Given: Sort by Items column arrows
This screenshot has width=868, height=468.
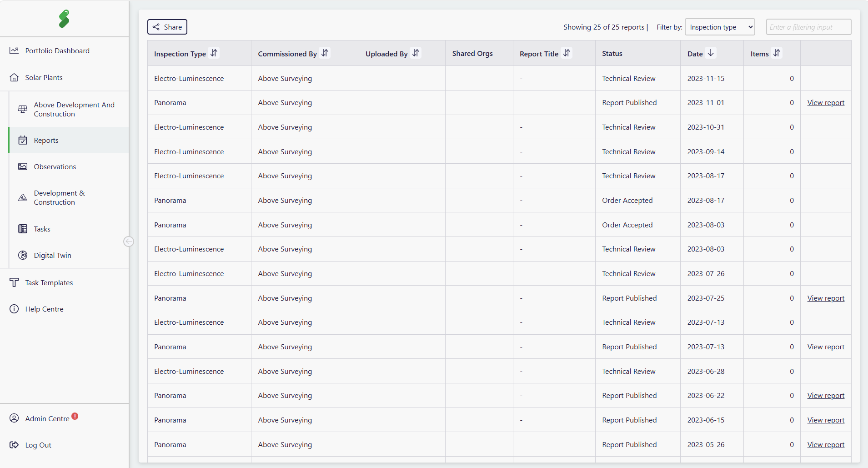Looking at the screenshot, I should point(777,53).
